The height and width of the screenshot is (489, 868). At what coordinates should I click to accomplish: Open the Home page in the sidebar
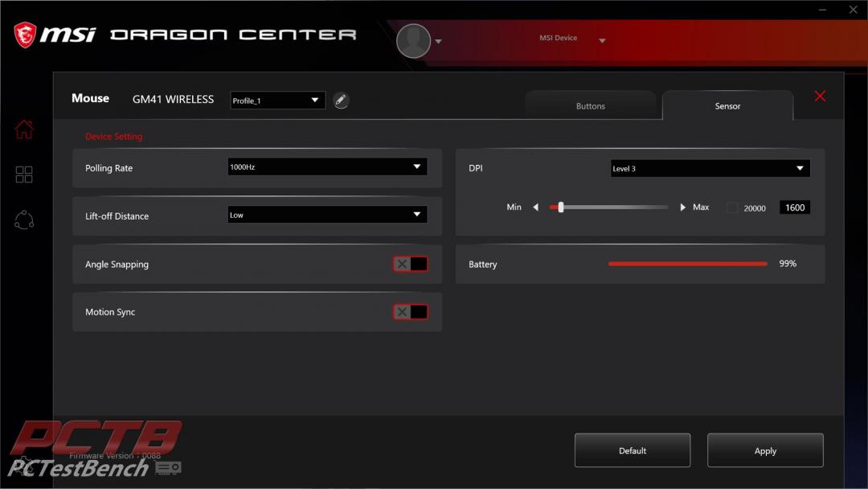[24, 129]
